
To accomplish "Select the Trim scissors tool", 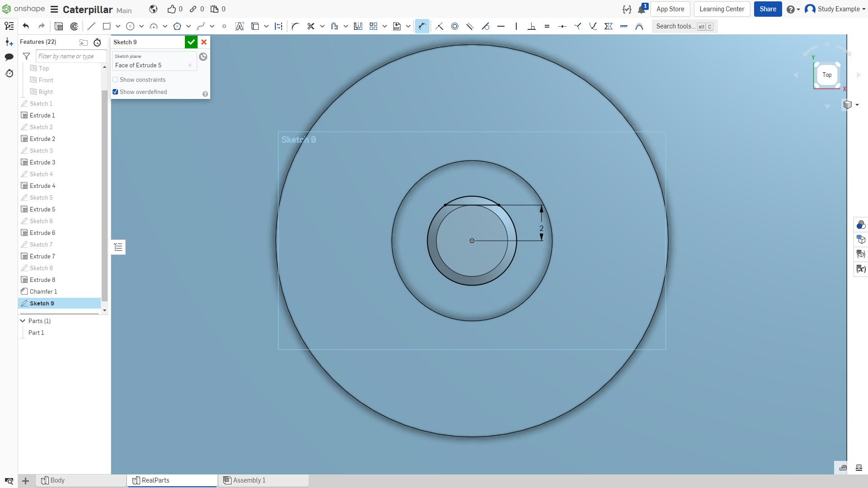I will pos(311,26).
